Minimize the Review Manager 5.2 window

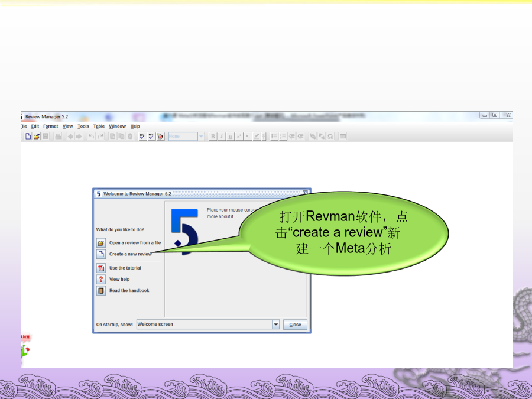[485, 115]
